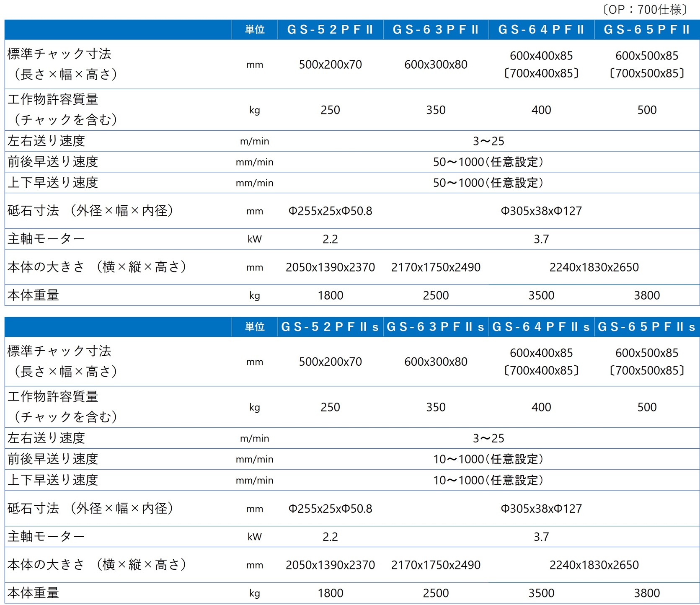Click Φ305x38xΦ127 in the GS-63PFⅡs table

[x=541, y=509]
